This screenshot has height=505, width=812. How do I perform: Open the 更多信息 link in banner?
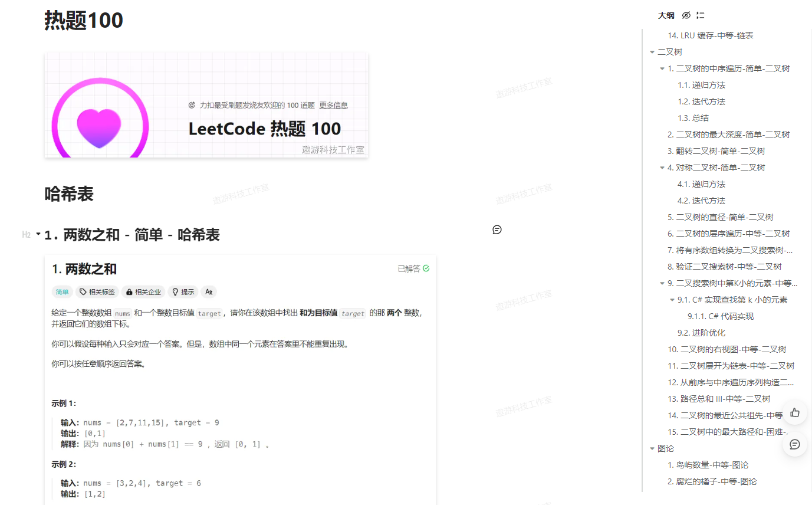pyautogui.click(x=333, y=105)
